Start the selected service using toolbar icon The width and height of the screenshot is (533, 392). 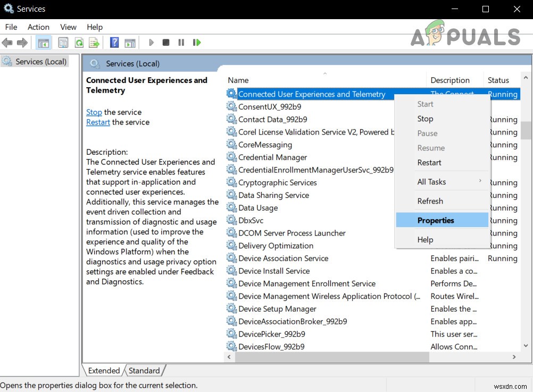151,42
